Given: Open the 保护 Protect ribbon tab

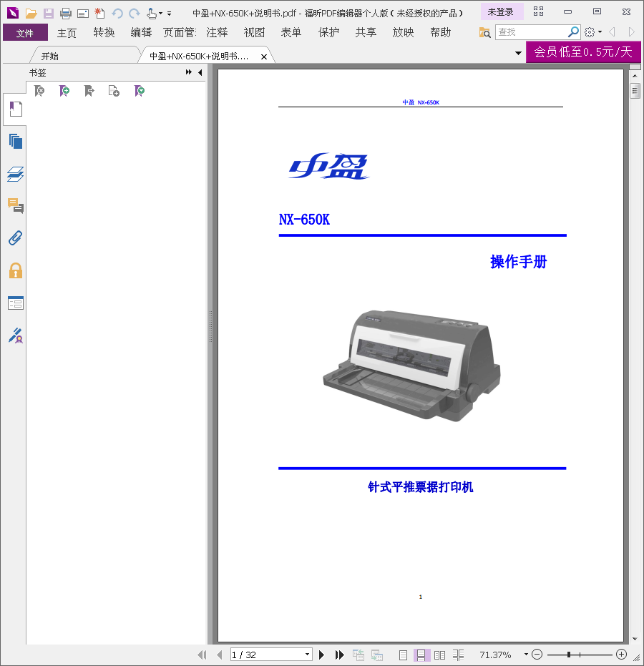Looking at the screenshot, I should [x=328, y=33].
